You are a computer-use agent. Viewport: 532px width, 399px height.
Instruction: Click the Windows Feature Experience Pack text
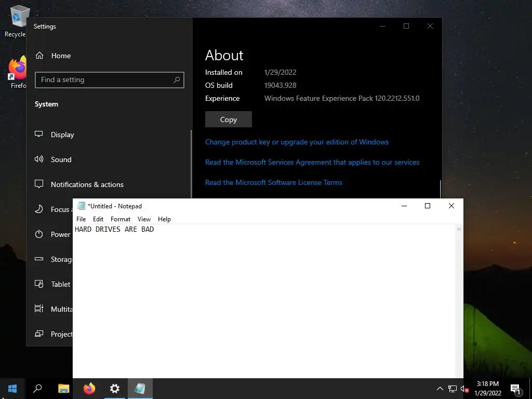pyautogui.click(x=342, y=98)
